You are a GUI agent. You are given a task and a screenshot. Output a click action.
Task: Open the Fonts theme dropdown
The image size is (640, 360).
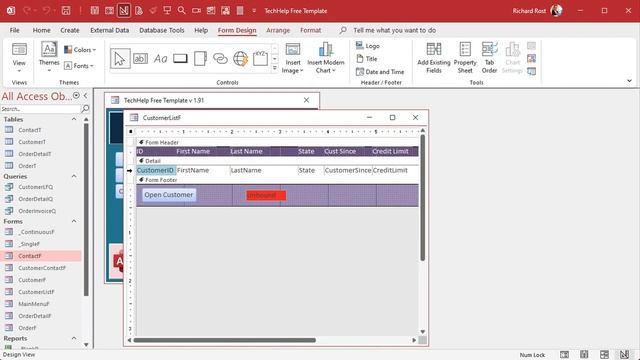[x=79, y=66]
